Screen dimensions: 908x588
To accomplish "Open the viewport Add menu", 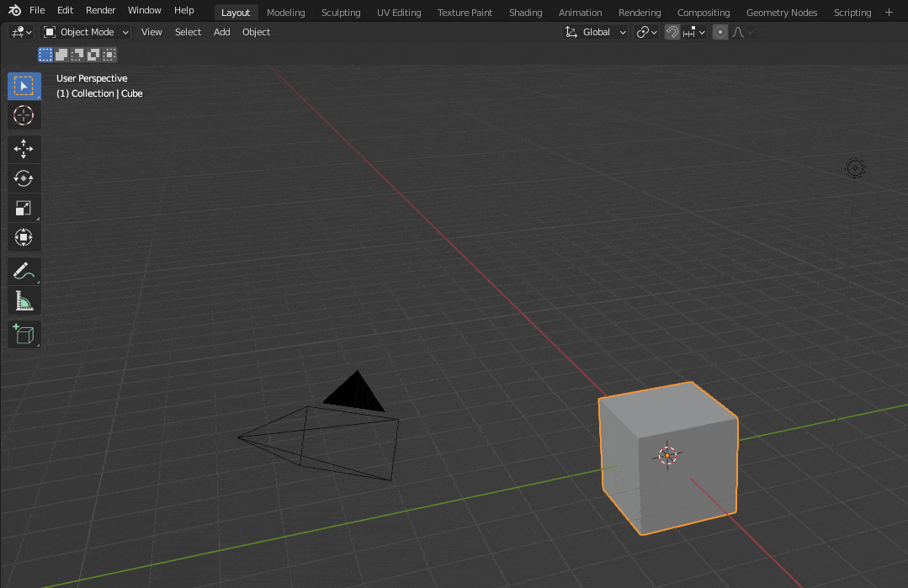I will point(222,33).
